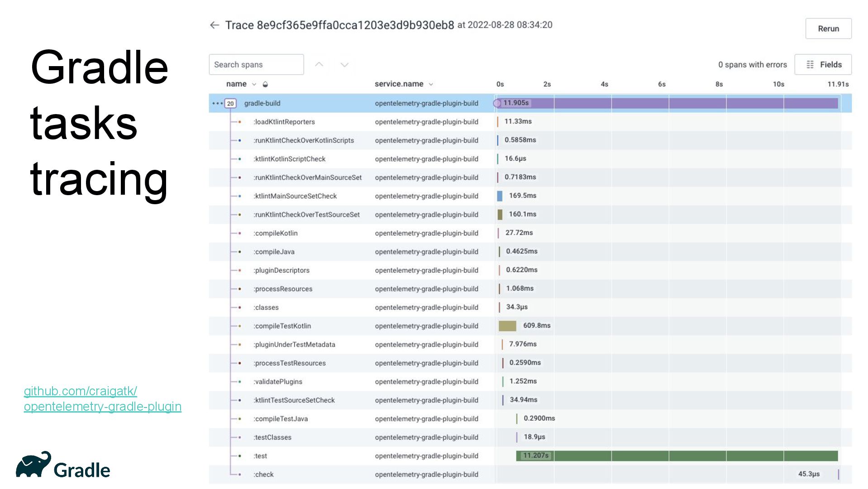868x489 pixels.
Task: Focus the Search spans input field
Action: pyautogui.click(x=256, y=64)
